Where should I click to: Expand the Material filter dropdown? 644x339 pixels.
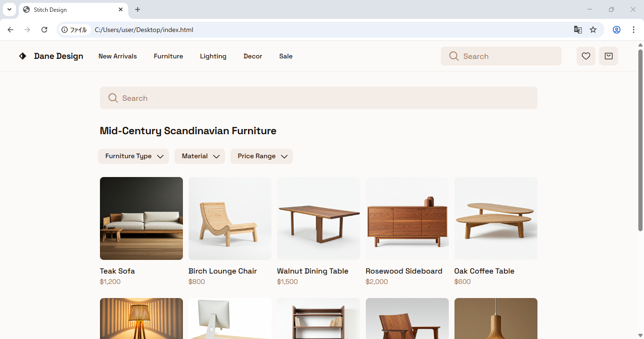point(199,156)
